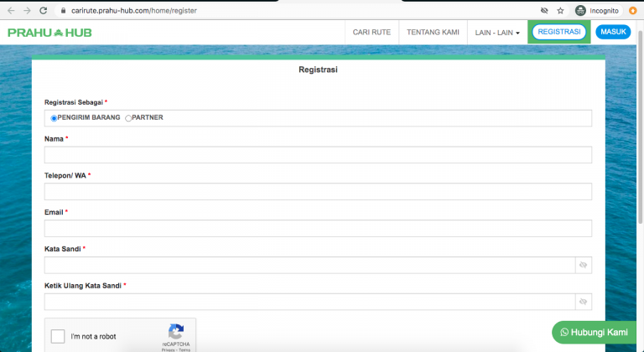Focus the Nama input field

pos(318,155)
